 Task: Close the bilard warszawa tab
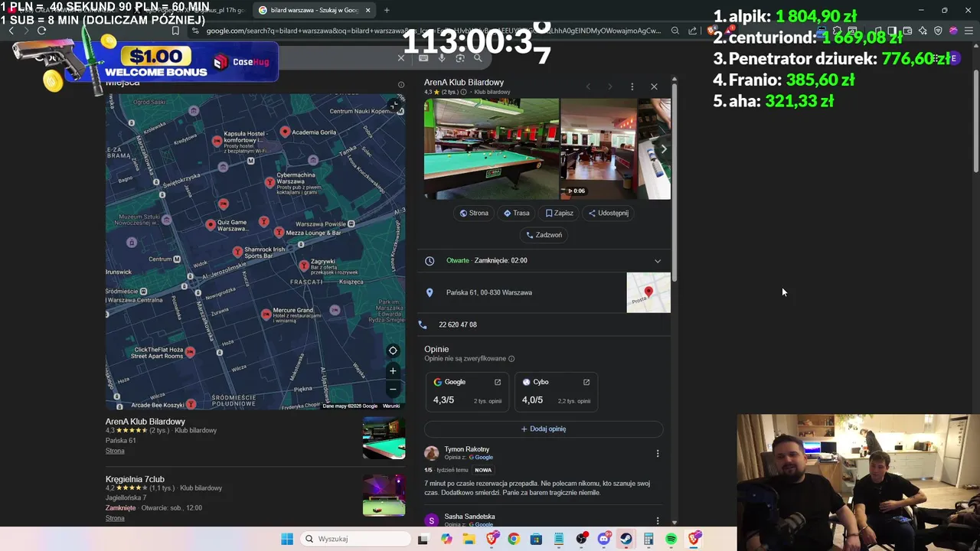point(367,10)
